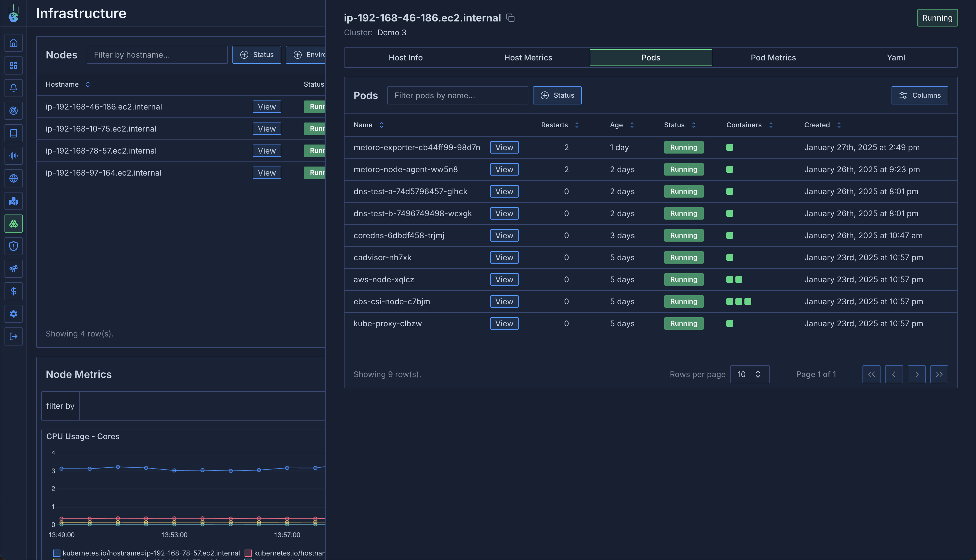Screen dimensions: 976x560
Task: Open the dollar sign billing icon
Action: 14,291
